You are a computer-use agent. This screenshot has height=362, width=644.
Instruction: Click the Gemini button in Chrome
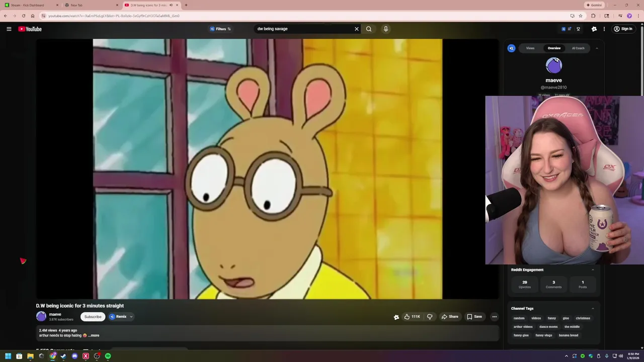[594, 5]
